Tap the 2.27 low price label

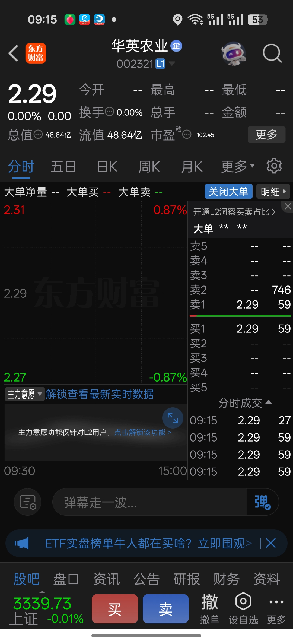coord(15,377)
